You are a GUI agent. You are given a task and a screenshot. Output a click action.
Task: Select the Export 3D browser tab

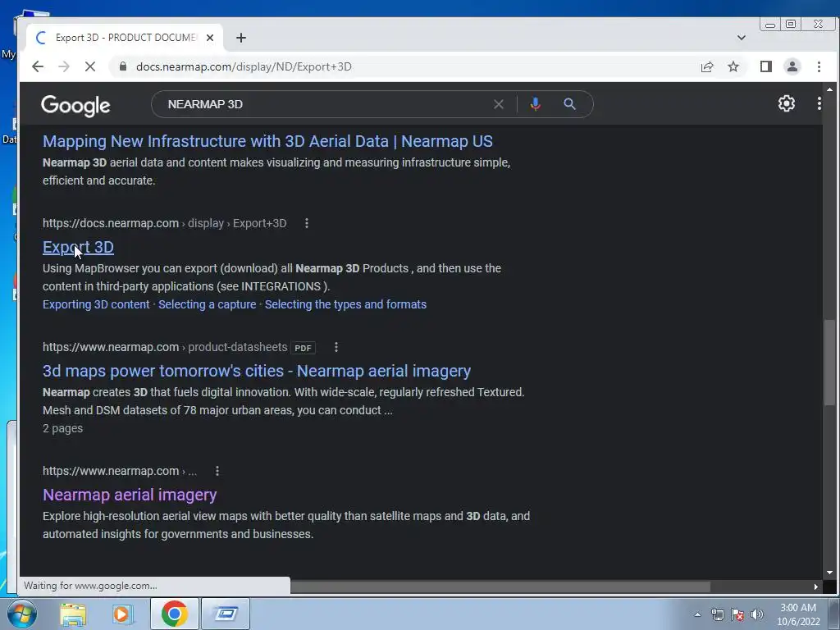coord(126,38)
